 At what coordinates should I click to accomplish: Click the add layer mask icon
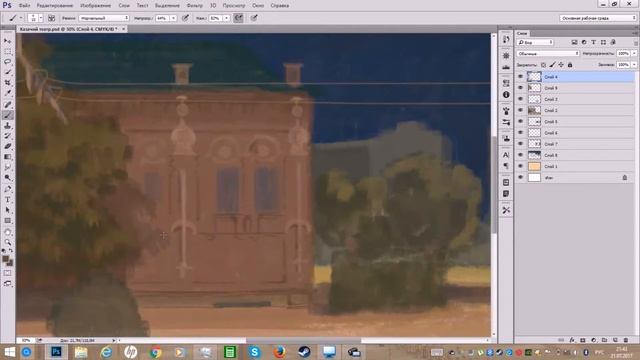pyautogui.click(x=582, y=340)
